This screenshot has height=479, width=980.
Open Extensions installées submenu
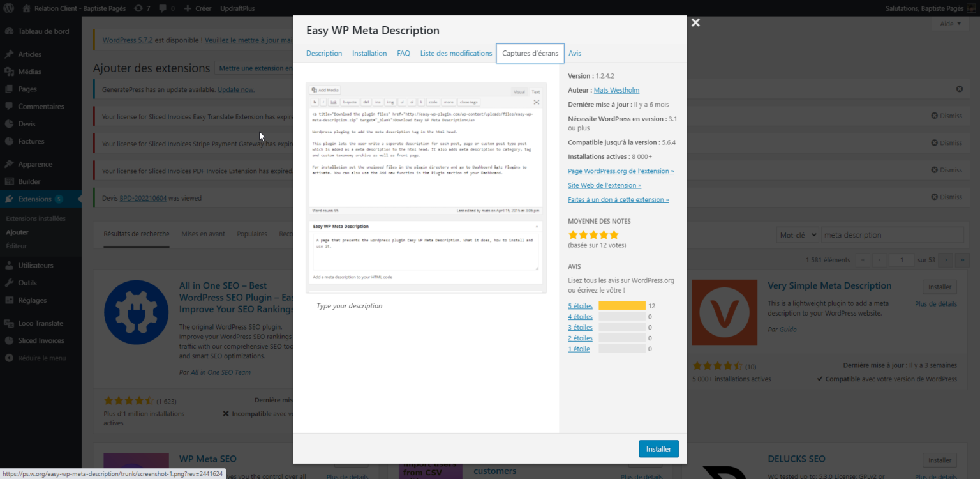(36, 218)
